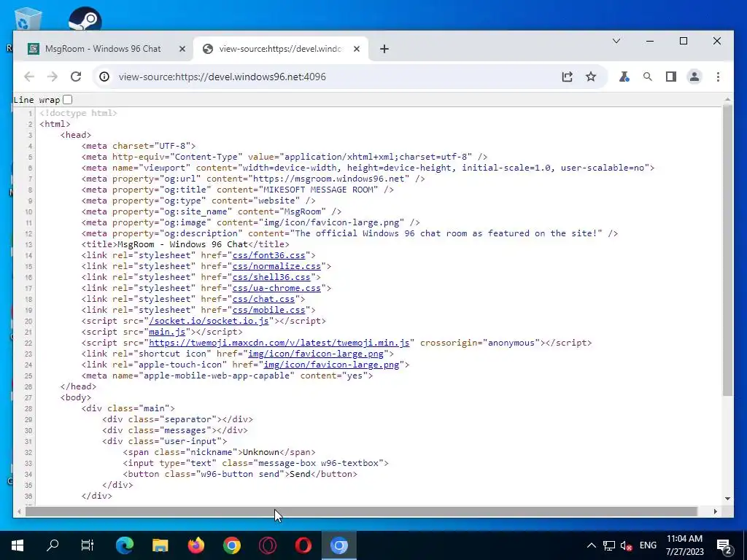Viewport: 747px width, 560px height.
Task: Select the view-source tab
Action: point(280,49)
